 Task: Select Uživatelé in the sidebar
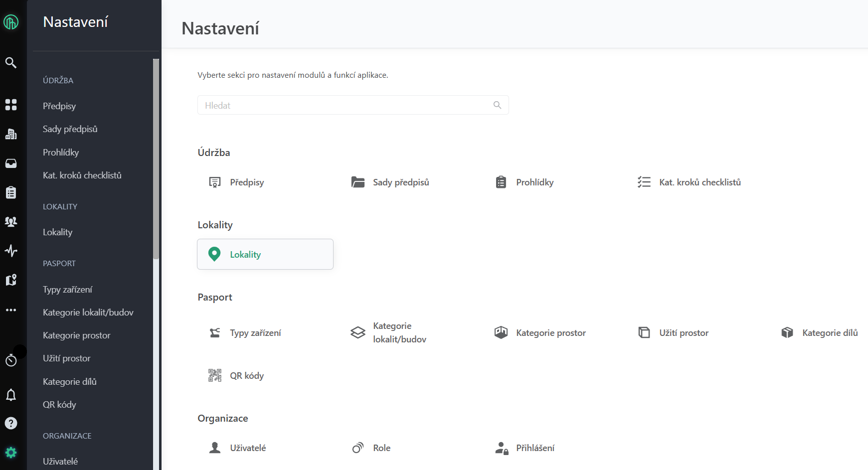tap(60, 462)
